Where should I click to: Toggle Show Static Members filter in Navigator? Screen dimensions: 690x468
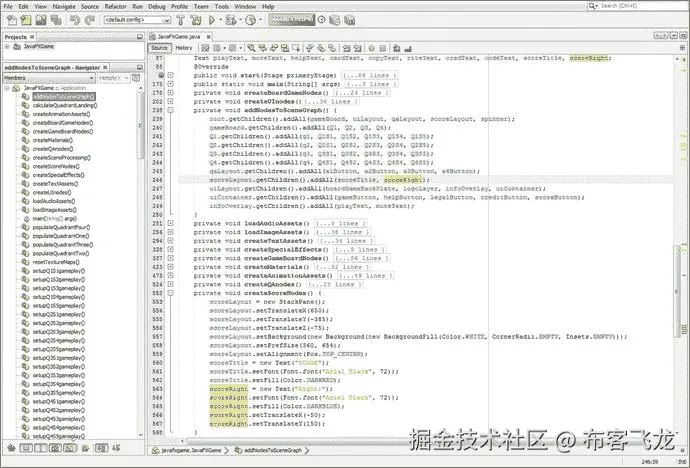coord(40,448)
